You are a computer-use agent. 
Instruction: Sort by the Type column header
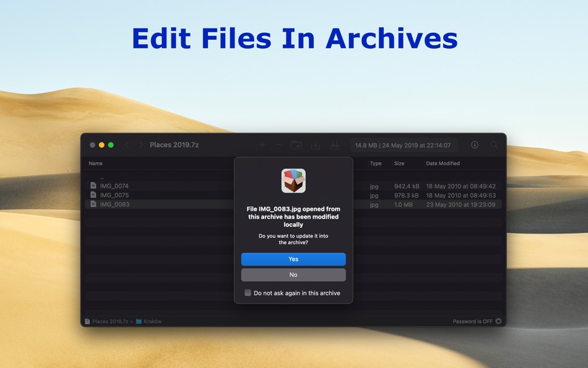pos(375,164)
